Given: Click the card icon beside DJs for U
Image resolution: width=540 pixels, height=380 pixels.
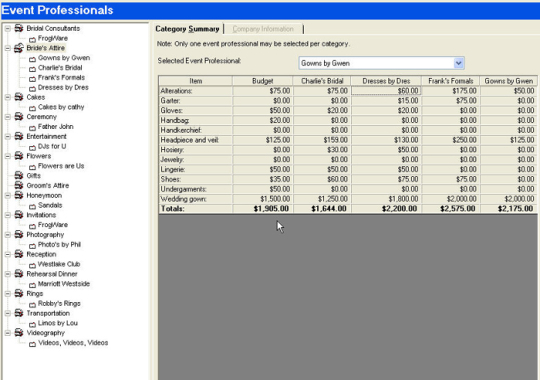Looking at the screenshot, I should [32, 148].
